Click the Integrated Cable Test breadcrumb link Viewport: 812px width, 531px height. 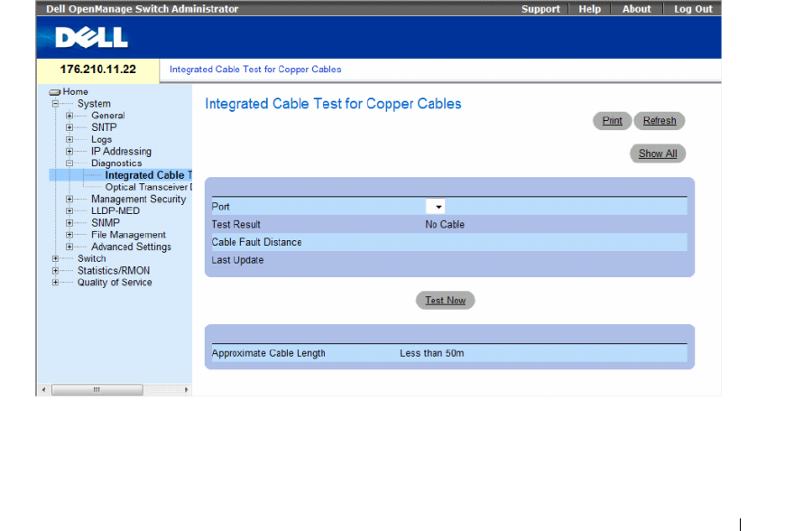[255, 70]
